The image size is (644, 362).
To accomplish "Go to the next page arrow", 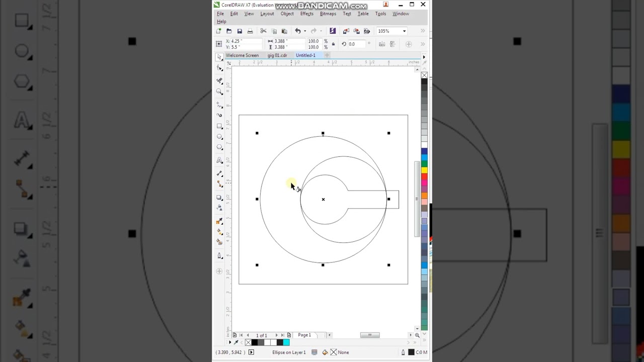I will point(276,335).
